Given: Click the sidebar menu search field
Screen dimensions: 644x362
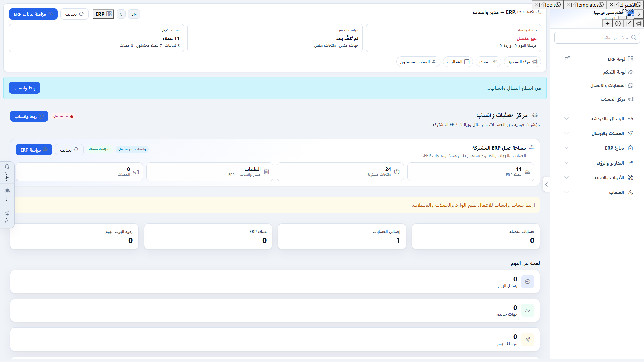Looking at the screenshot, I should pos(597,38).
